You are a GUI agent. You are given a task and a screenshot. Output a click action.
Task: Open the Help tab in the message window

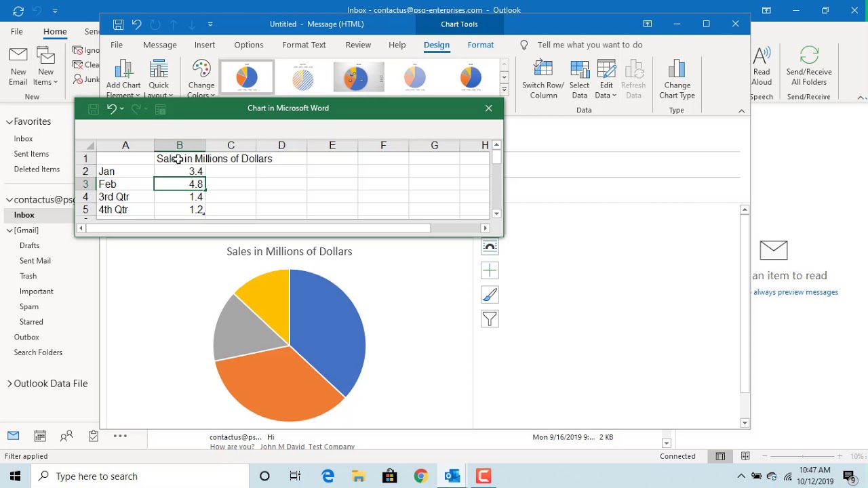click(397, 45)
